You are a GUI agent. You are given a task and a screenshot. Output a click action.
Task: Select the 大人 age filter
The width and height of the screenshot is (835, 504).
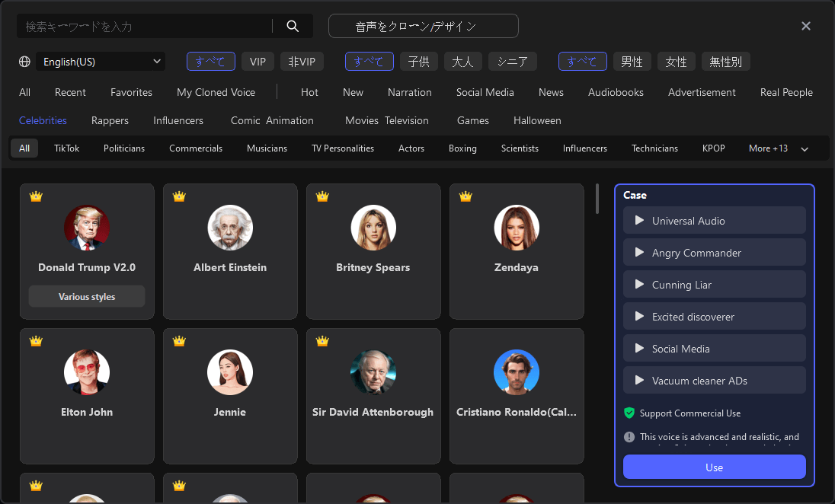pos(462,62)
